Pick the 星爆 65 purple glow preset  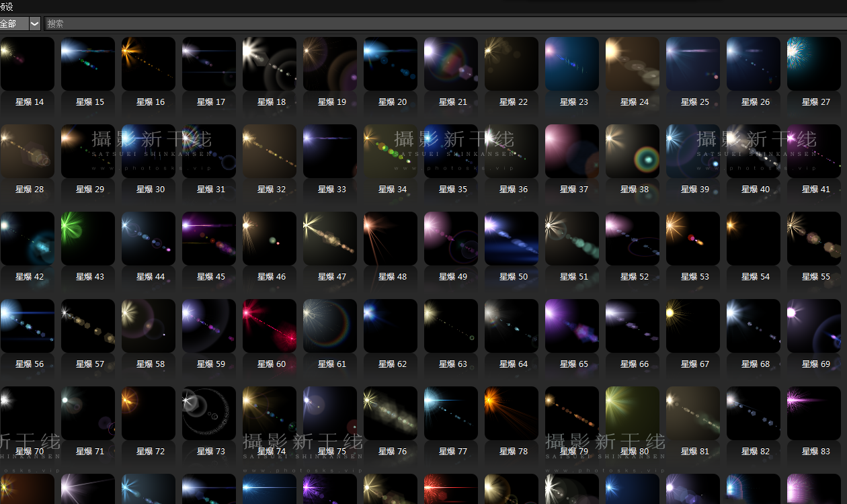coord(572,326)
